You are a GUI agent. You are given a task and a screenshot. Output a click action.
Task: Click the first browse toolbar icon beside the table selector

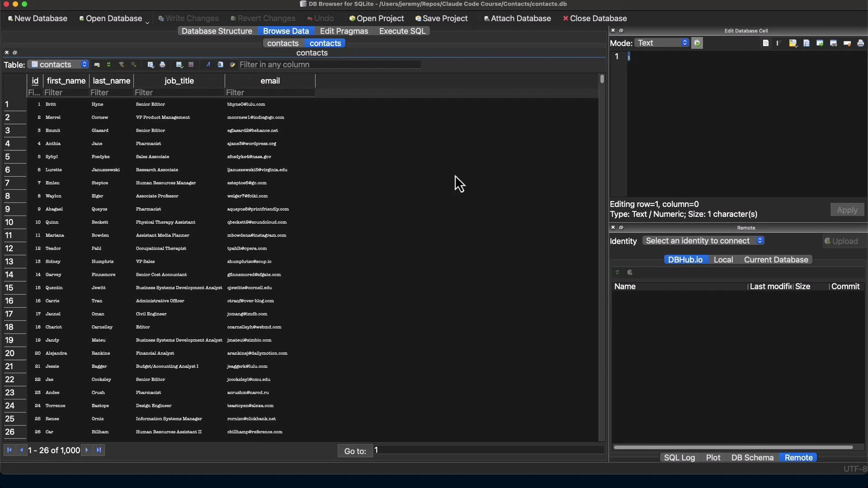coord(97,65)
